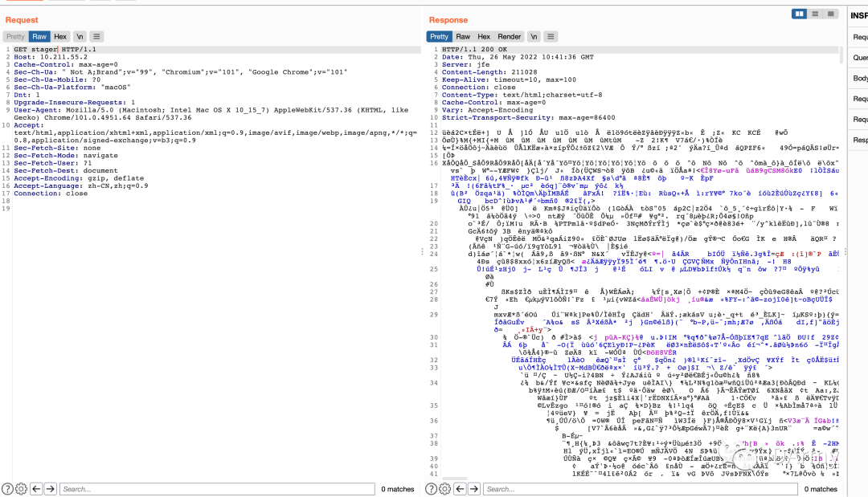Click 'Sec-Ch-Ua-Mobile: ?0' line
Screen dimensions: 868x497
point(57,79)
